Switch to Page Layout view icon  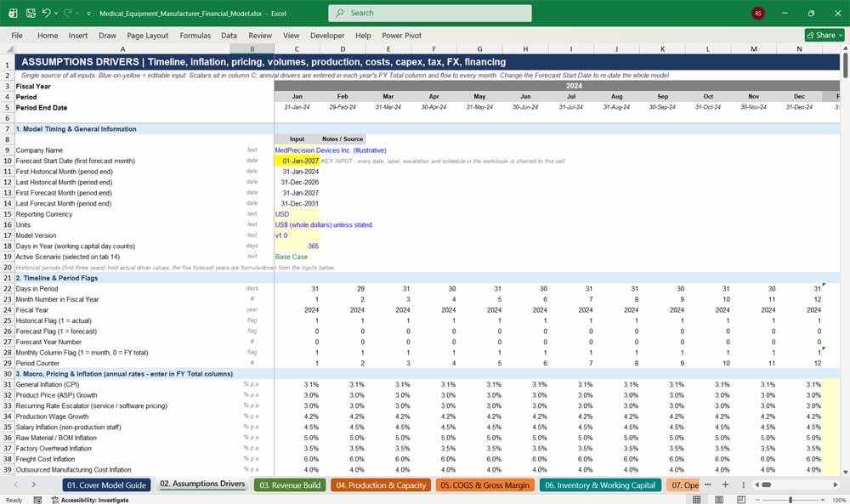719,500
